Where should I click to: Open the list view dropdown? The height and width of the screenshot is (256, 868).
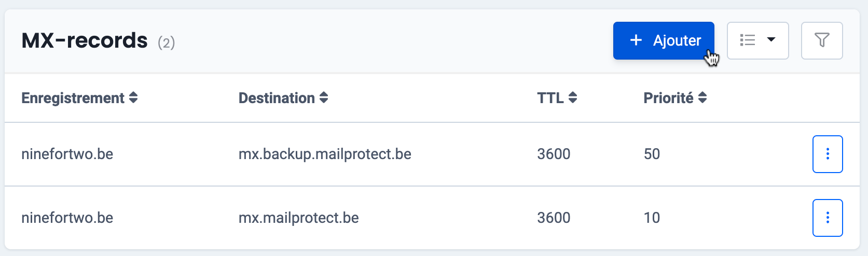pos(757,40)
